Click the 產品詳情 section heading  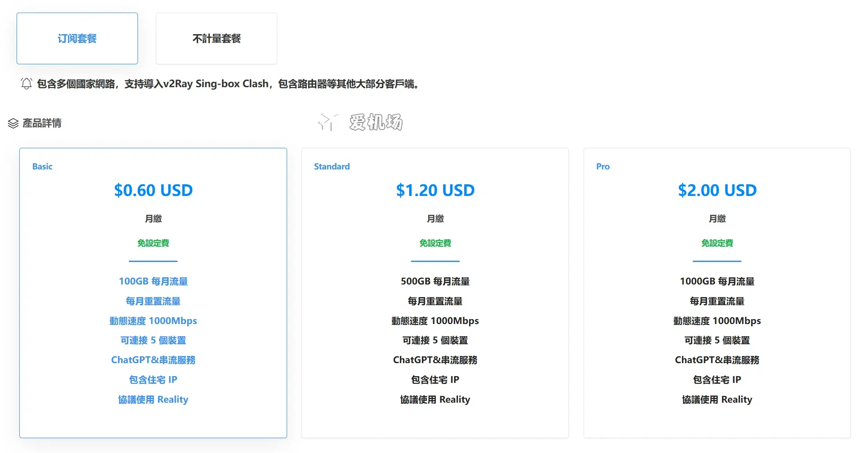(x=42, y=123)
